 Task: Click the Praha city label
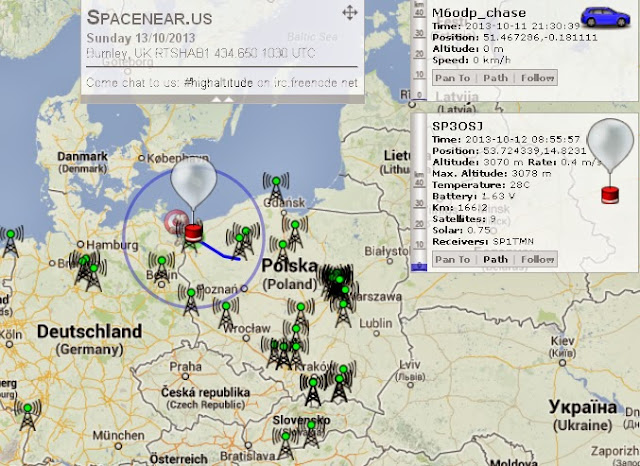186,366
